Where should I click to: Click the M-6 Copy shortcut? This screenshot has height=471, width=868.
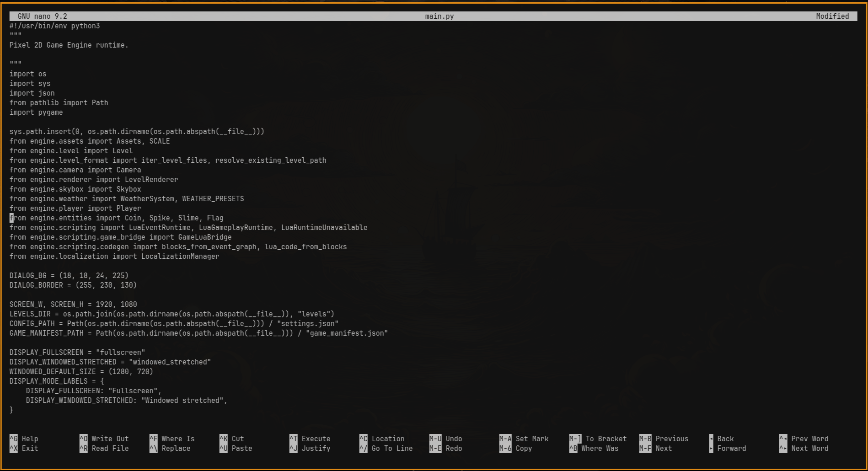tap(516, 448)
